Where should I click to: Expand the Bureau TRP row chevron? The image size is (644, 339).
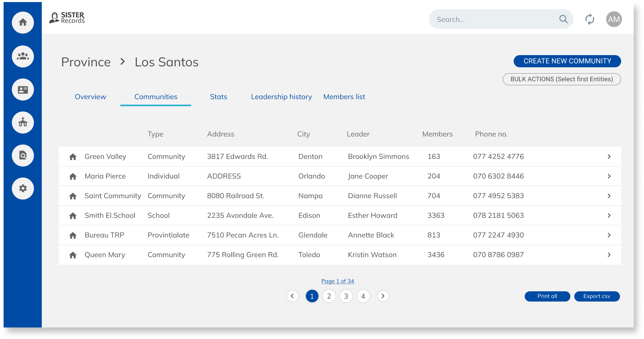609,235
